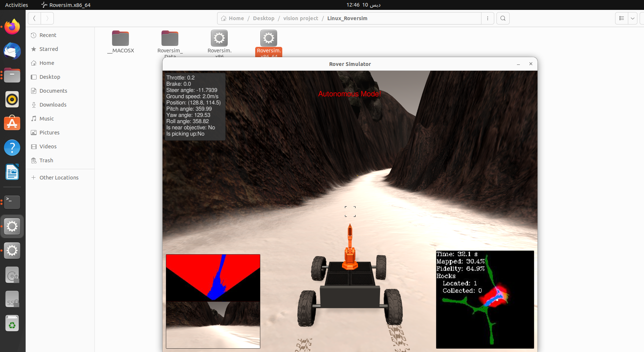Select the Roversim.x86_64 executable file
This screenshot has height=352, width=644.
269,43
